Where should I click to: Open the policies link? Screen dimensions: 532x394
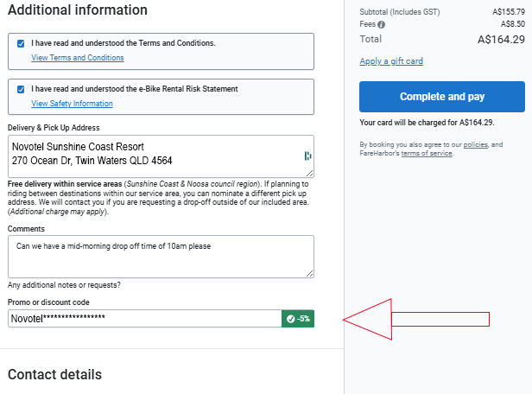(x=475, y=144)
